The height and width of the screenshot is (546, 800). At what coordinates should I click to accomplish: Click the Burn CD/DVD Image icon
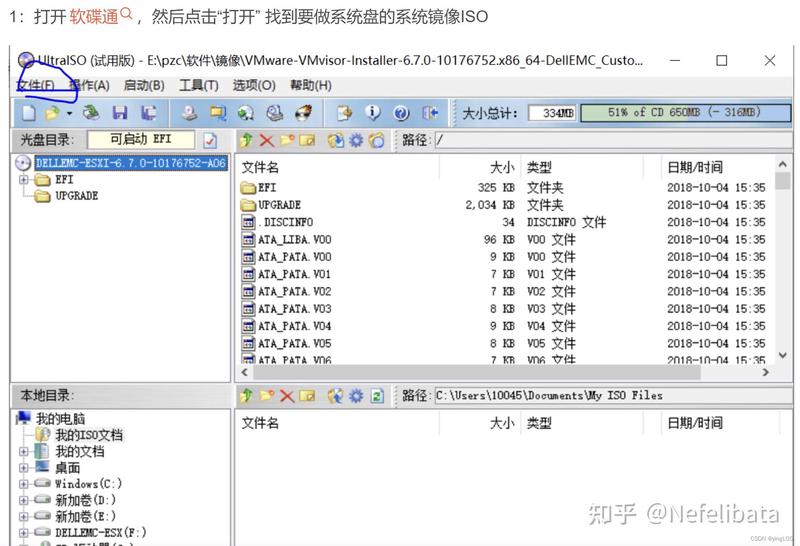pos(304,113)
